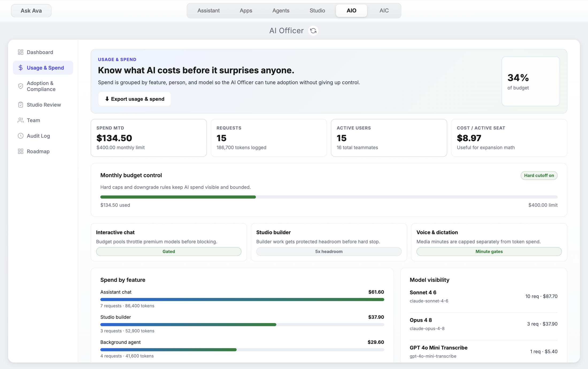This screenshot has width=588, height=369.
Task: Click the '$134.50 used' label
Action: (115, 205)
